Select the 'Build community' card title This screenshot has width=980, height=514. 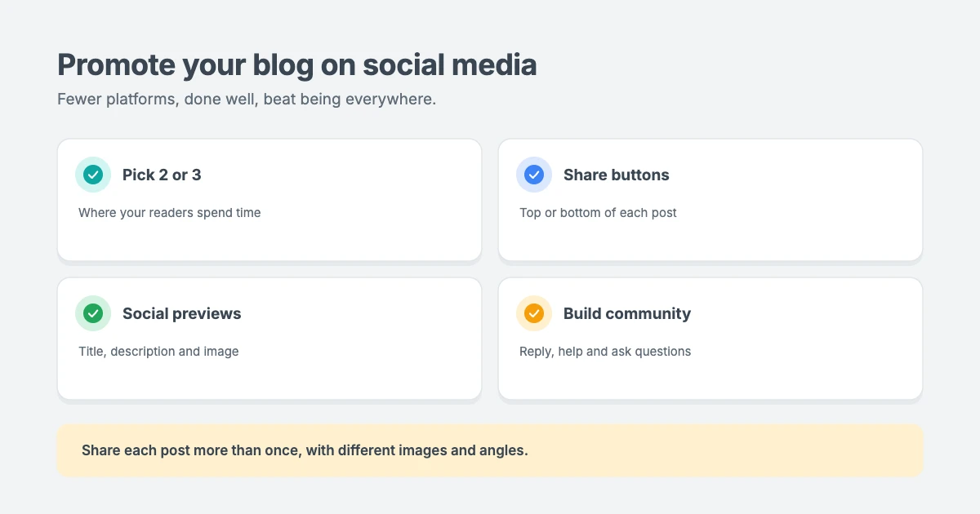pyautogui.click(x=627, y=313)
